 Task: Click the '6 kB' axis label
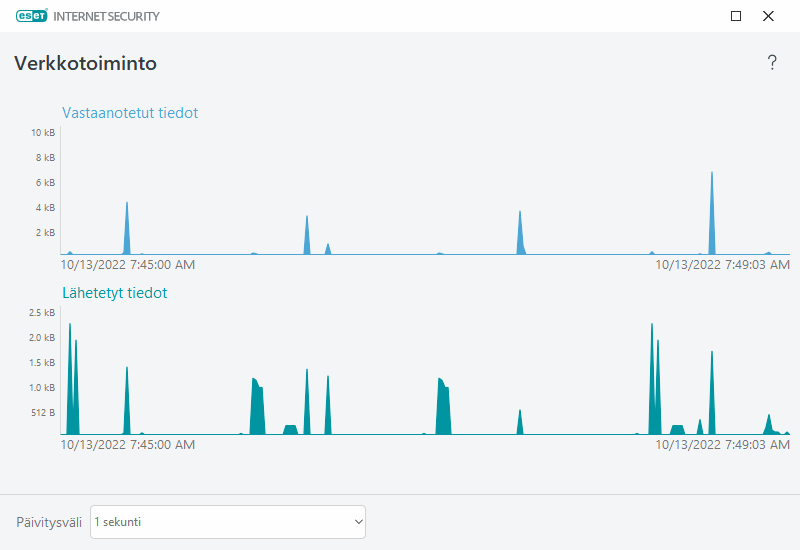(x=45, y=183)
